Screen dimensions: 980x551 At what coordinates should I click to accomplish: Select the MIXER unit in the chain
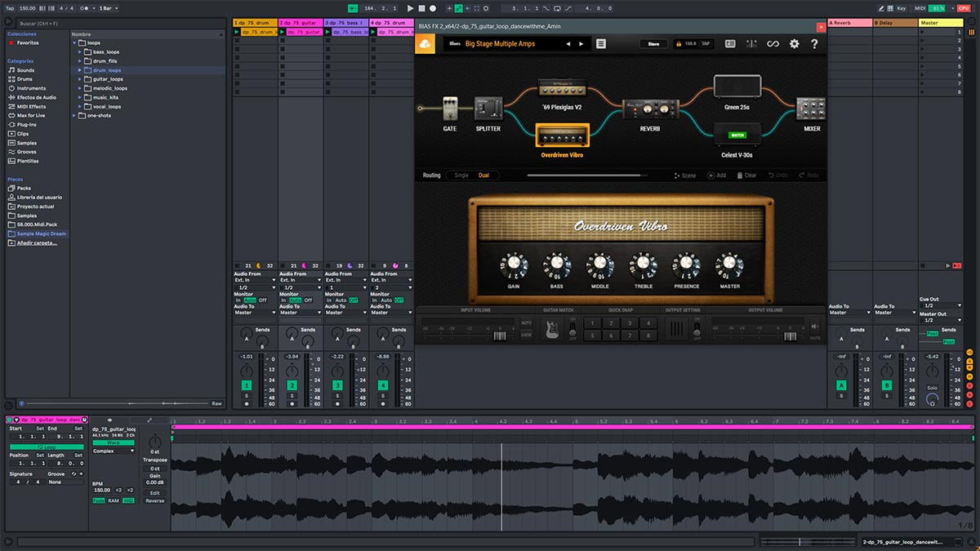811,109
